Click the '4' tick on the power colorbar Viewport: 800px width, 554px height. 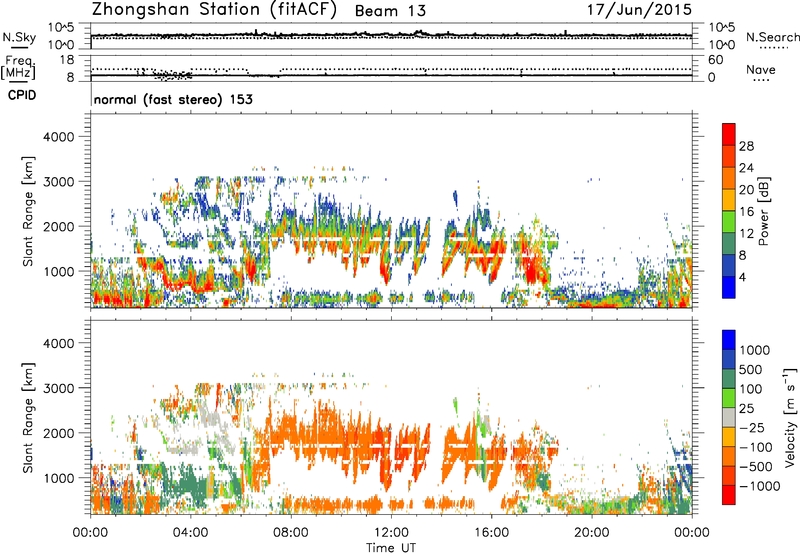743,277
